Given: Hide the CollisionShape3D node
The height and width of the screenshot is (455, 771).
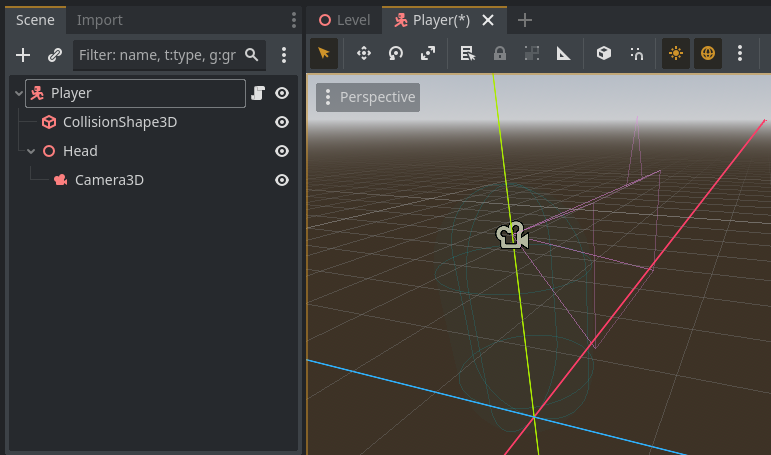Looking at the screenshot, I should [x=282, y=122].
